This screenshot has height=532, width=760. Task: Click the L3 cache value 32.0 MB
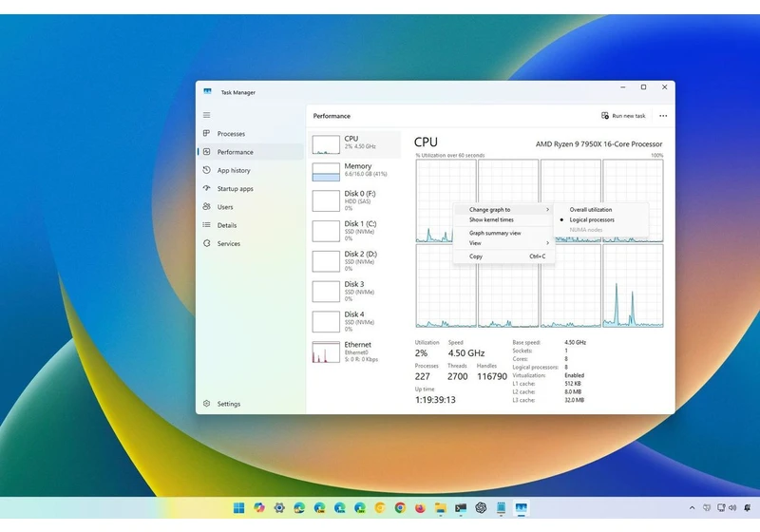tap(574, 400)
